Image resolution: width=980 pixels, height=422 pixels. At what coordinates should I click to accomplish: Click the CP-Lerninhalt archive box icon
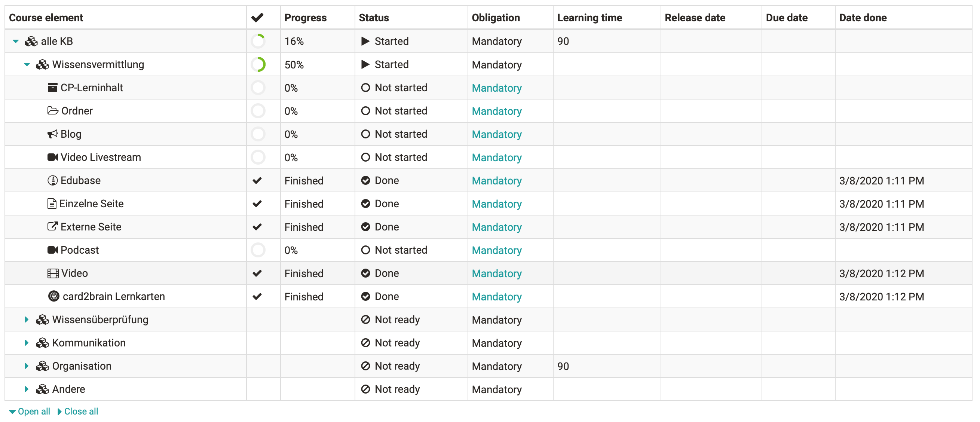(x=52, y=88)
